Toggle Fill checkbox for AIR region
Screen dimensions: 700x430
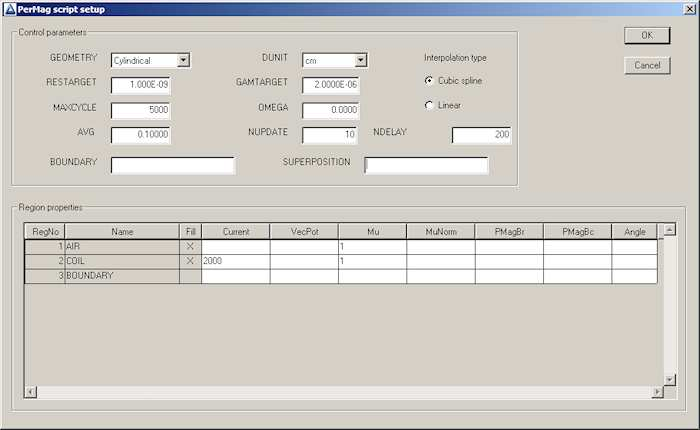(190, 246)
